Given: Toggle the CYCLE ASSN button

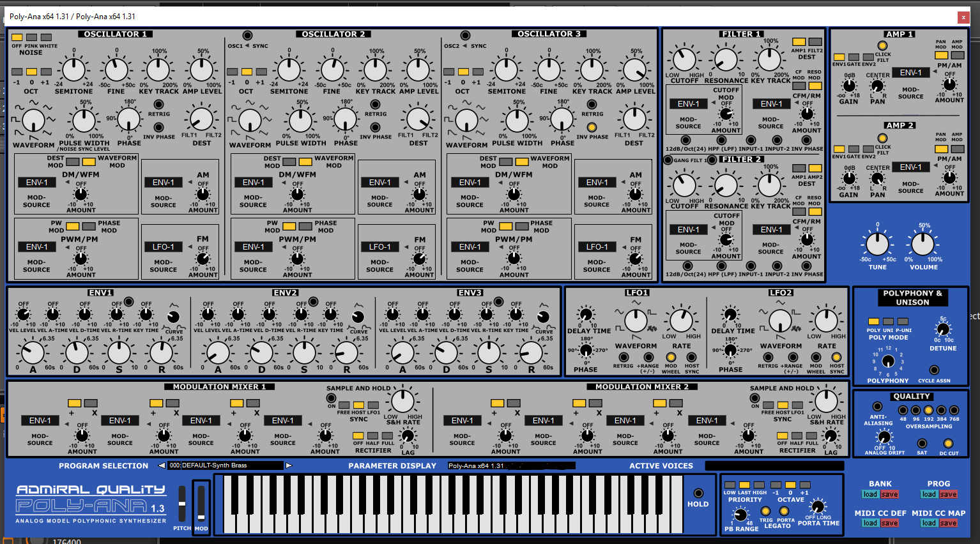Looking at the screenshot, I should pyautogui.click(x=934, y=370).
